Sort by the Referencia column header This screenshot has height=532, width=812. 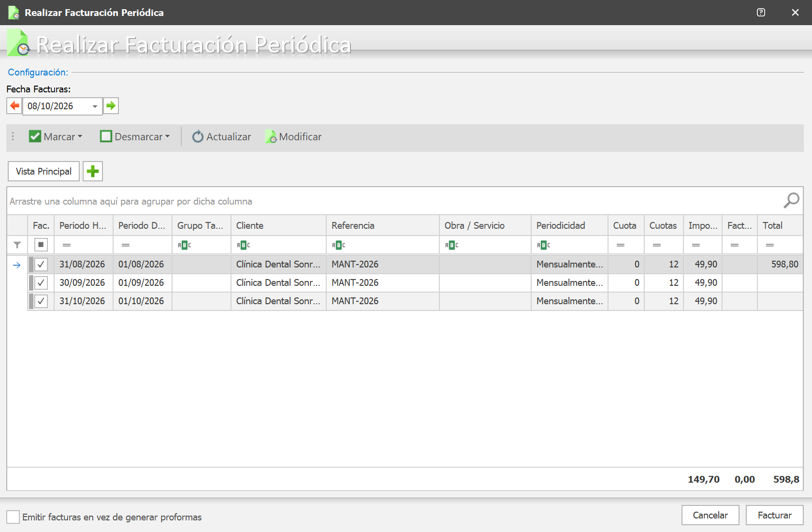pyautogui.click(x=383, y=225)
